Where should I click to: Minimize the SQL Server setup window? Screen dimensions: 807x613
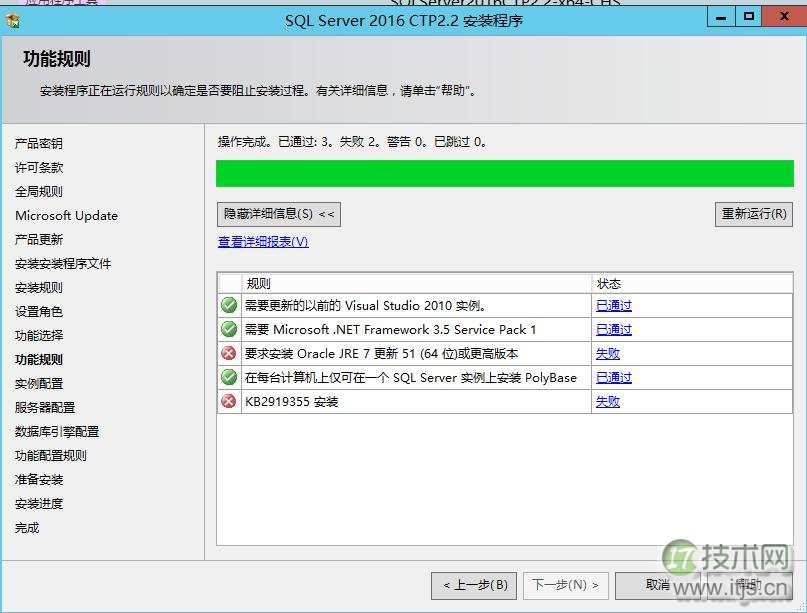coord(721,17)
